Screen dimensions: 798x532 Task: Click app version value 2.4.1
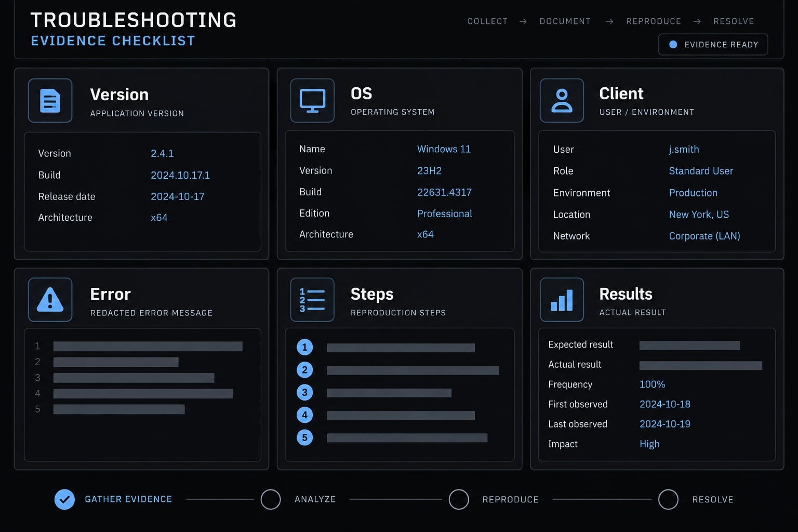coord(162,153)
